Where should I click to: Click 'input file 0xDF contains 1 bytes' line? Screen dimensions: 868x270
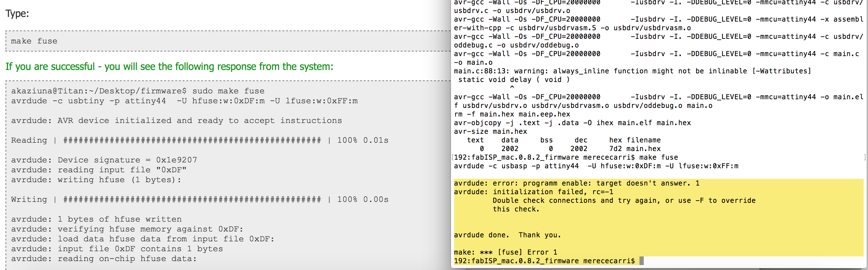pos(117,249)
